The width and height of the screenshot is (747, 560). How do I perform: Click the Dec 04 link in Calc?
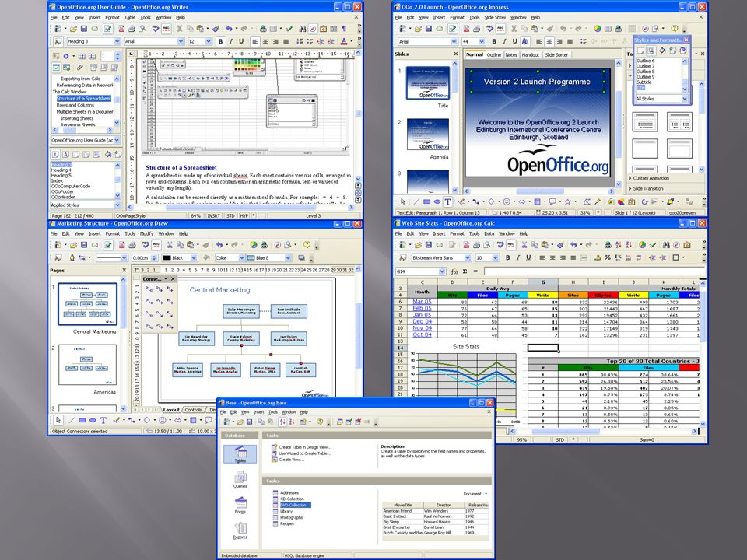[422, 321]
